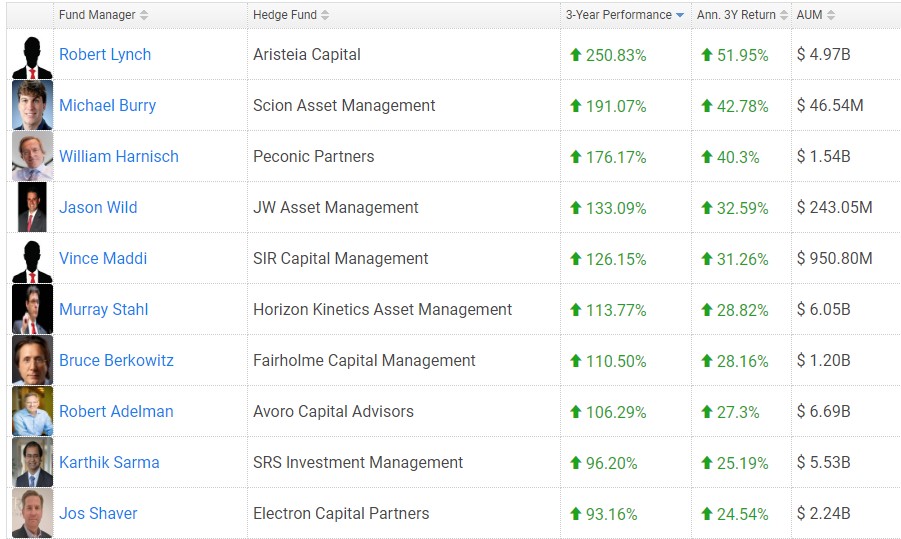Click Jason Wild's portrait image
Image resolution: width=901 pixels, height=539 pixels.
32,208
